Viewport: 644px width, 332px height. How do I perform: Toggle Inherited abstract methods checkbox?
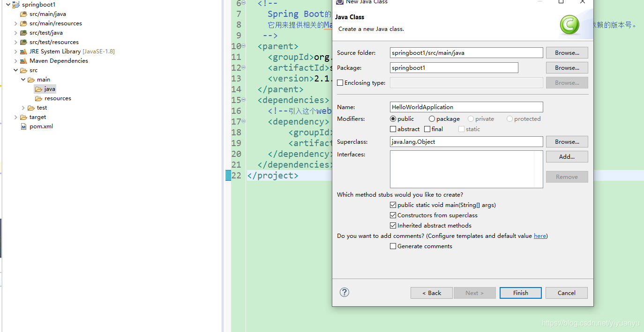393,226
